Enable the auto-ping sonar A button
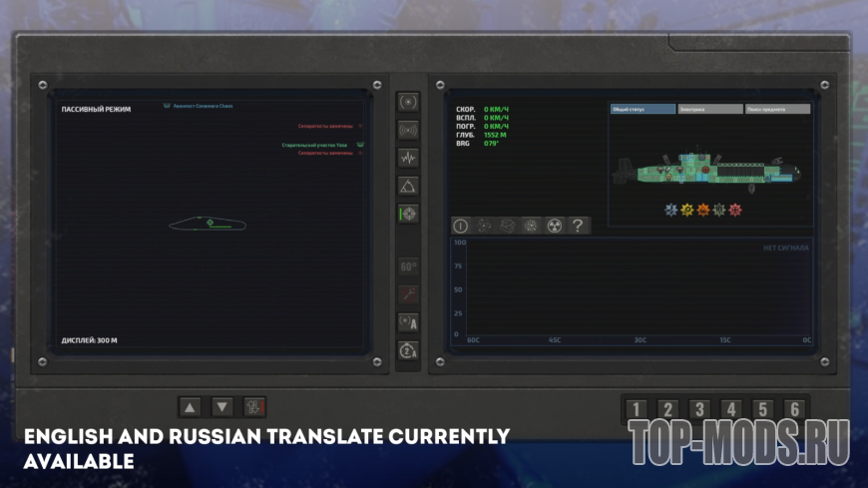Image resolution: width=868 pixels, height=488 pixels. tap(408, 322)
